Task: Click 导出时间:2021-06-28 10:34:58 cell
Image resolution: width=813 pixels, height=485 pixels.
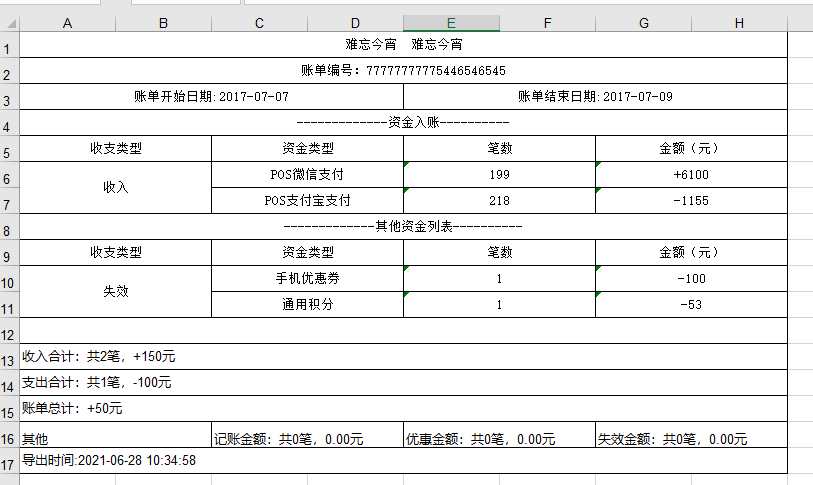Action: (403, 460)
